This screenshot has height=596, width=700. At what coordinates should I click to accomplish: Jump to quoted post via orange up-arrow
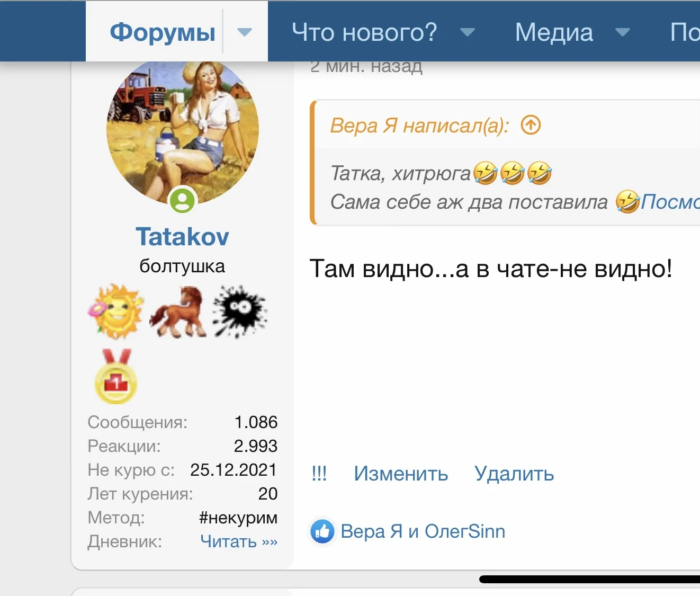tap(531, 125)
